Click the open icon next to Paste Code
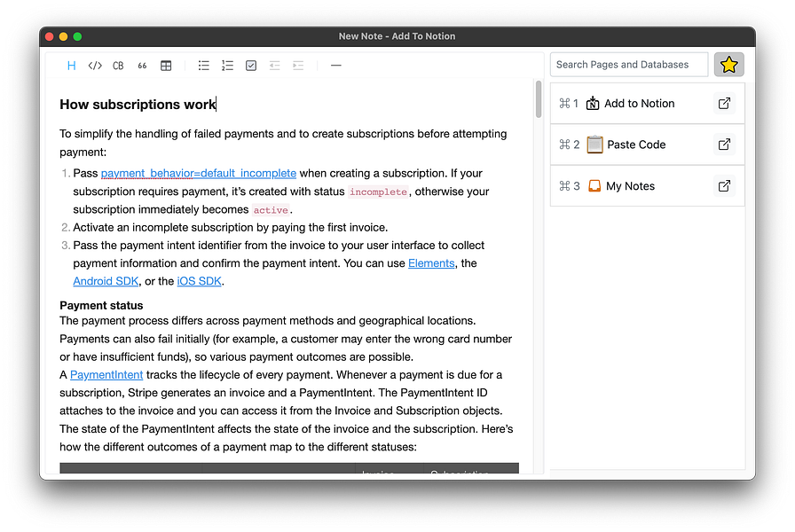 tap(724, 144)
